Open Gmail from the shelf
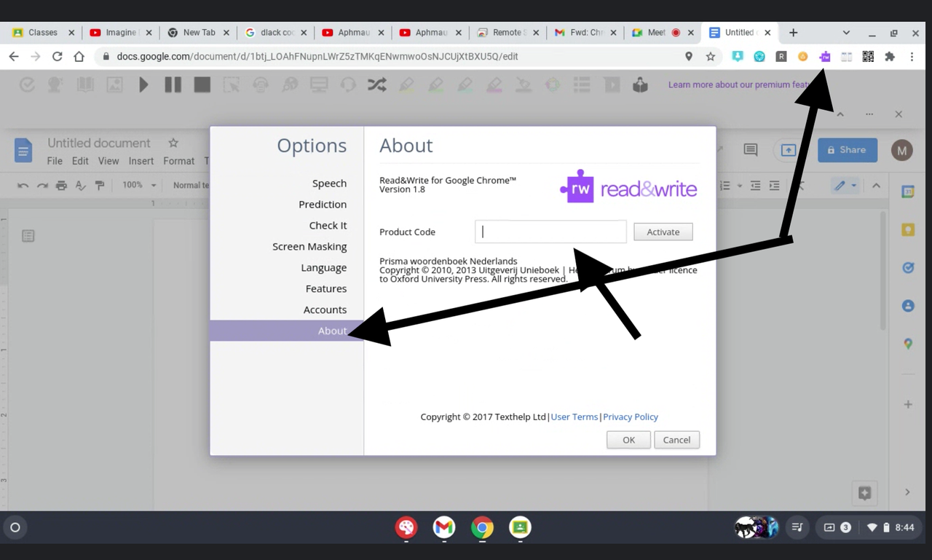 tap(444, 527)
